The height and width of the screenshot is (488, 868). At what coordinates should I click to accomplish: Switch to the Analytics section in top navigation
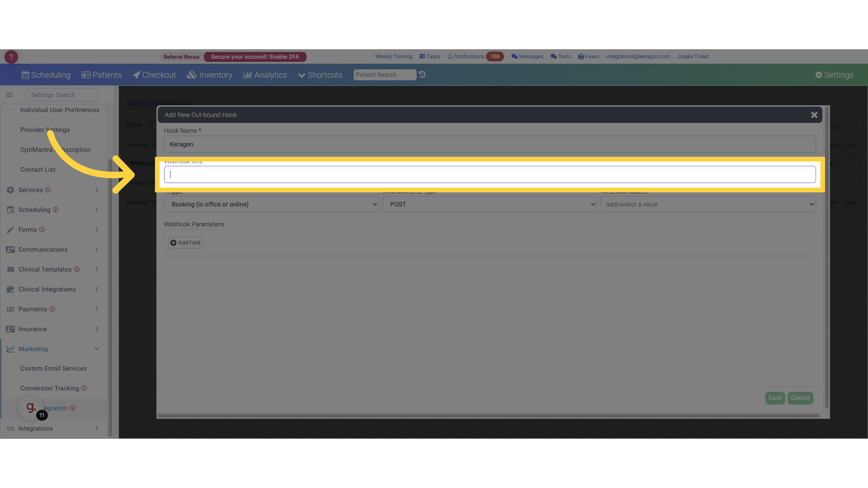[x=264, y=75]
